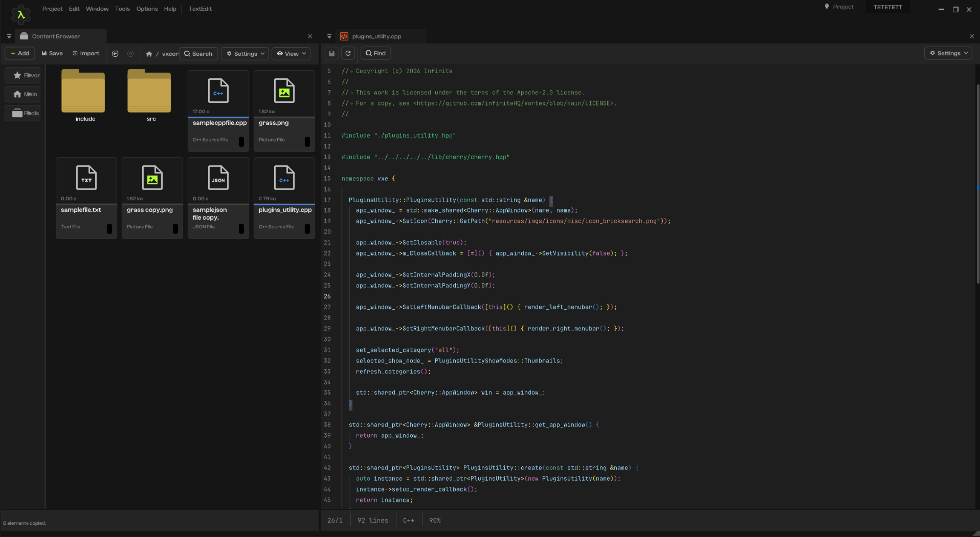Open the Options menu
The height and width of the screenshot is (537, 980).
pos(147,8)
